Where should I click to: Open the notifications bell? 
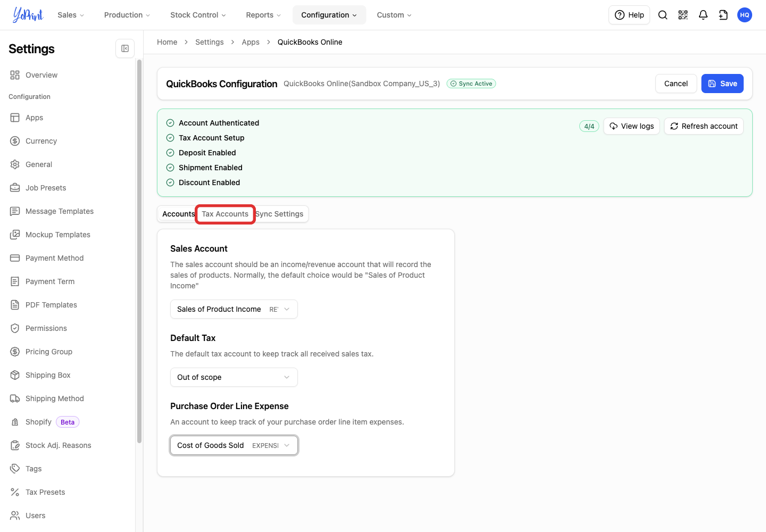tap(703, 15)
